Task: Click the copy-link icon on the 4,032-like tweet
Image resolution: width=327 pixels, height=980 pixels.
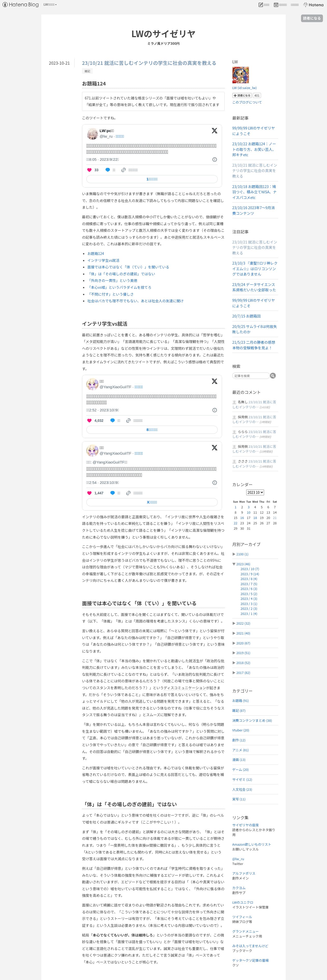Action: coord(128,420)
